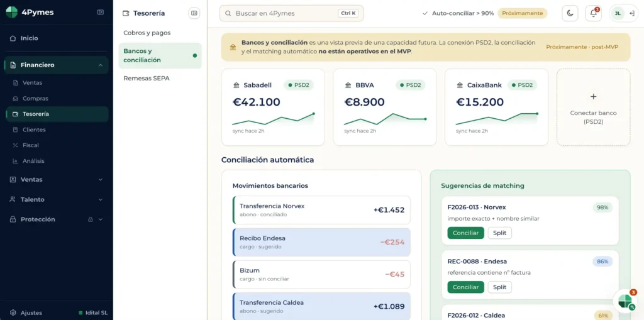Click the CaixaBank balance sparkline
Screen dimensions: 644x320
click(x=497, y=119)
